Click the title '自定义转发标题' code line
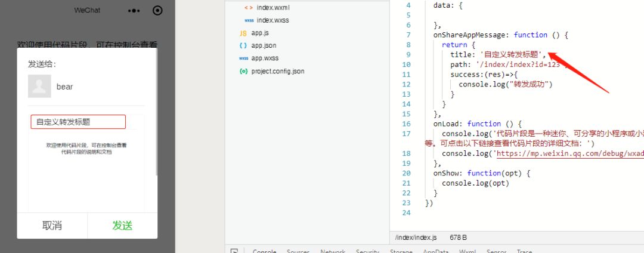The height and width of the screenshot is (253, 644). 499,55
